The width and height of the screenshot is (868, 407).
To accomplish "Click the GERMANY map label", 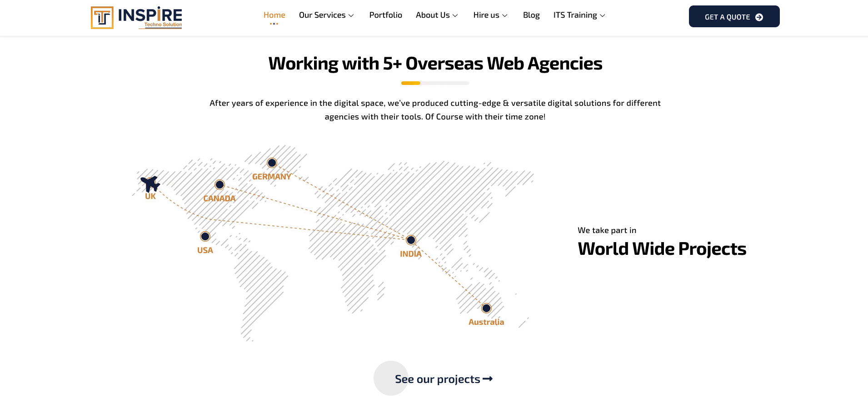I will (272, 177).
